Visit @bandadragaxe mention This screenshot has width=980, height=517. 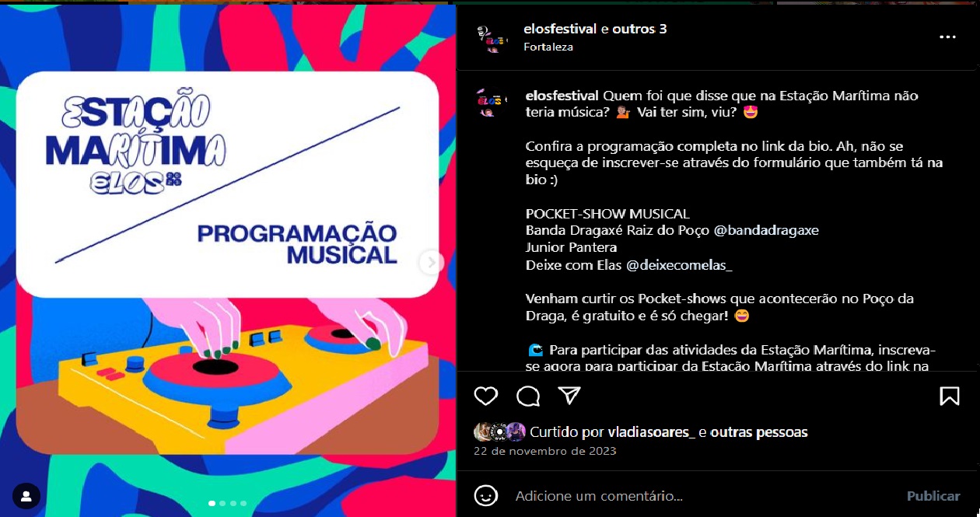point(766,230)
